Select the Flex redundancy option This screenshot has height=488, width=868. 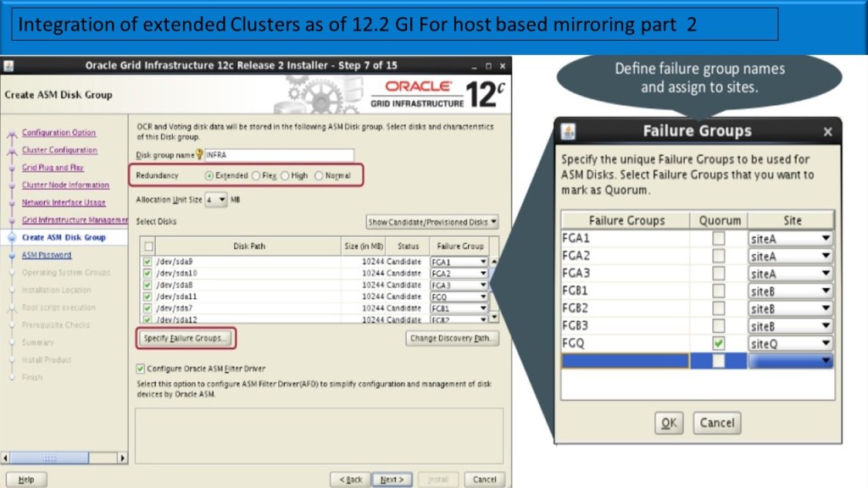pos(256,175)
